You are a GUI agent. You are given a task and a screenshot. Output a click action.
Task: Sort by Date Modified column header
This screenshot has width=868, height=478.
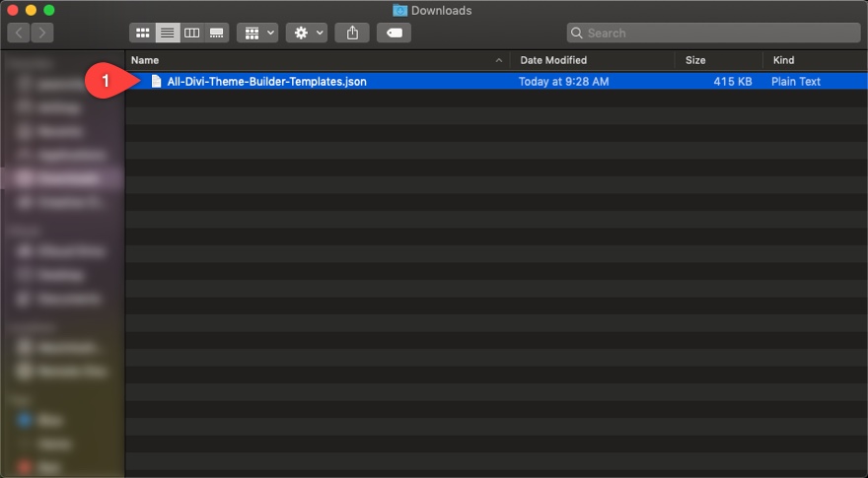point(592,60)
